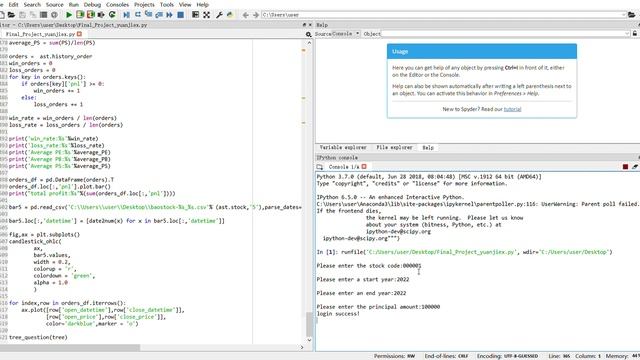
Task: Open editor options magnifier icon
Action: point(309,34)
